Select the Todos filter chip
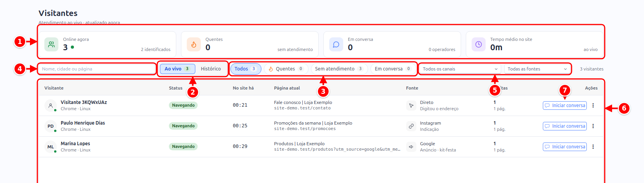Viewport: 644px width, 183px height. (x=246, y=69)
